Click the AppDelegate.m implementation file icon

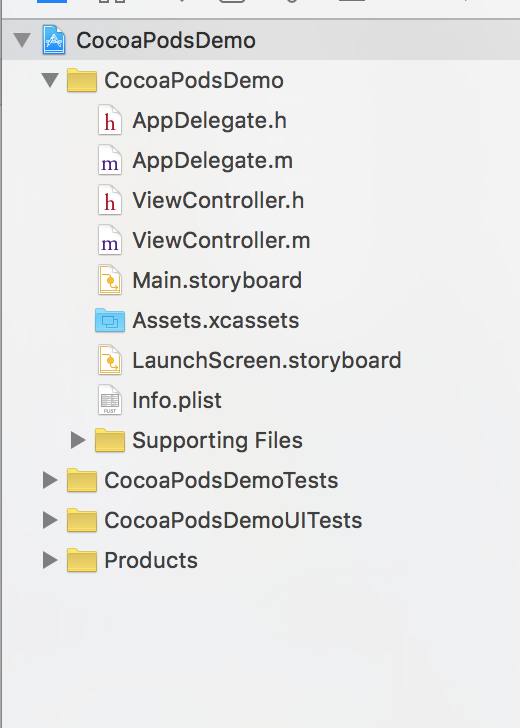point(110,161)
